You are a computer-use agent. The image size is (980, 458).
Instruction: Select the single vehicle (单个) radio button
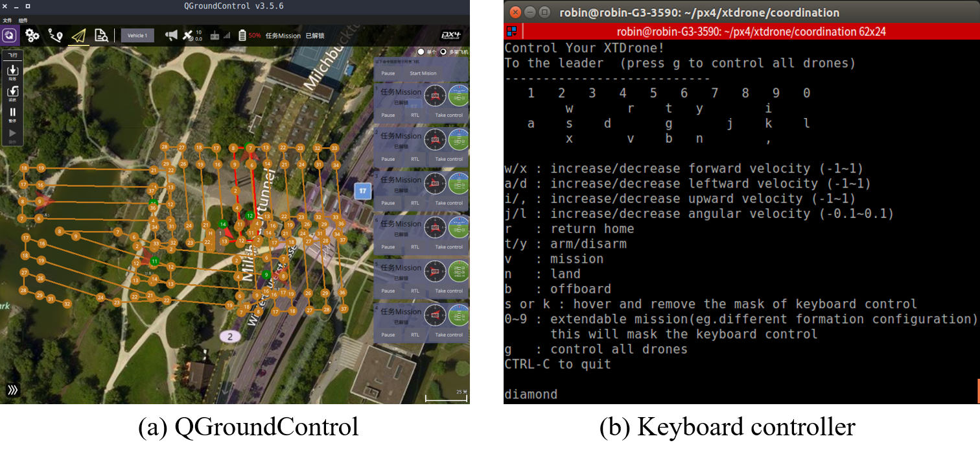(x=421, y=51)
